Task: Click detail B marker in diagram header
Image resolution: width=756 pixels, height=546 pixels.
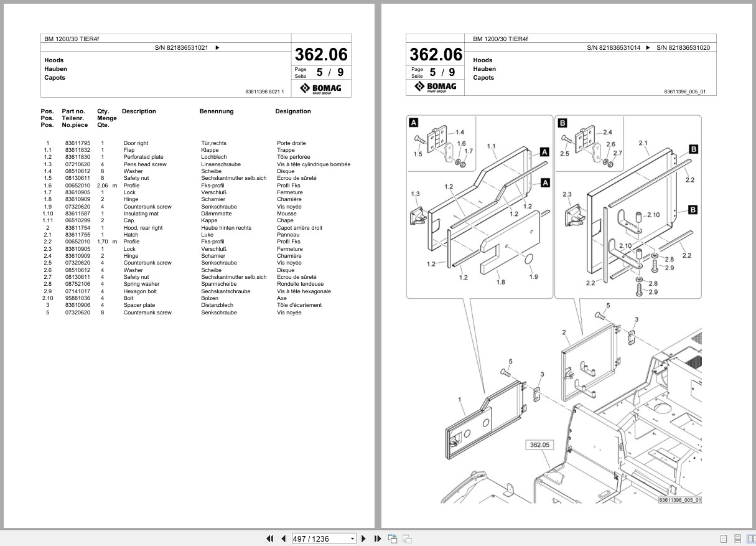Action: [x=562, y=123]
